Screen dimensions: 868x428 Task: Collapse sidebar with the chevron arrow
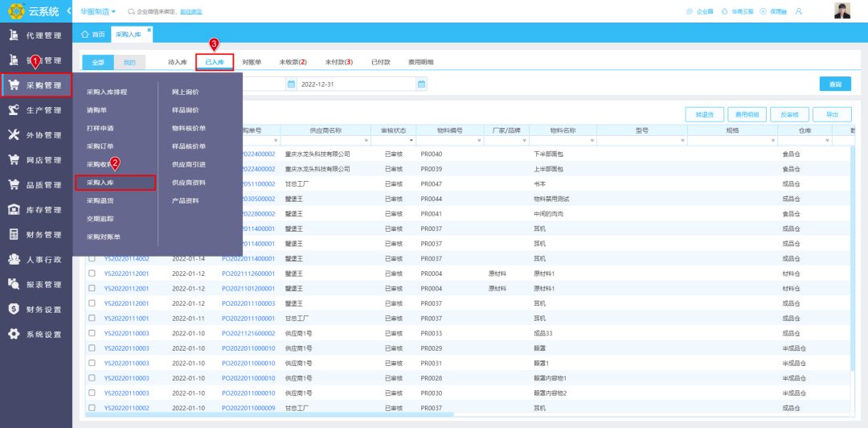[x=68, y=11]
